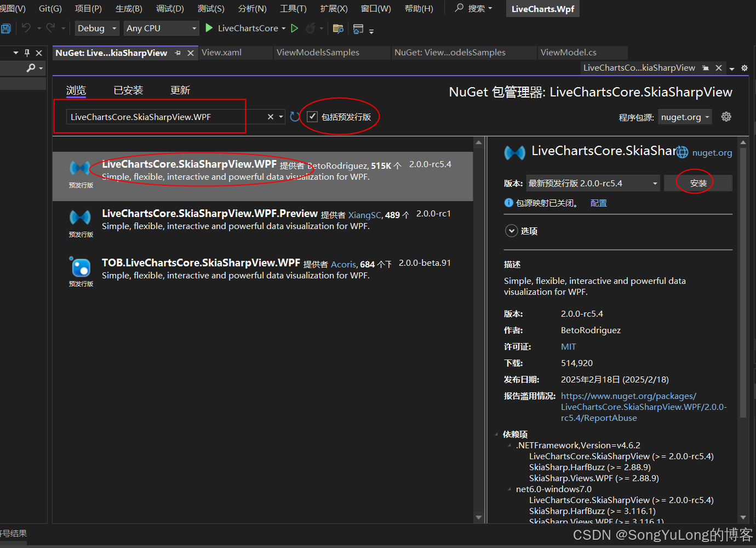Select the TOB.LiveChartsCore package icon
The height and width of the screenshot is (548, 756).
pos(81,267)
